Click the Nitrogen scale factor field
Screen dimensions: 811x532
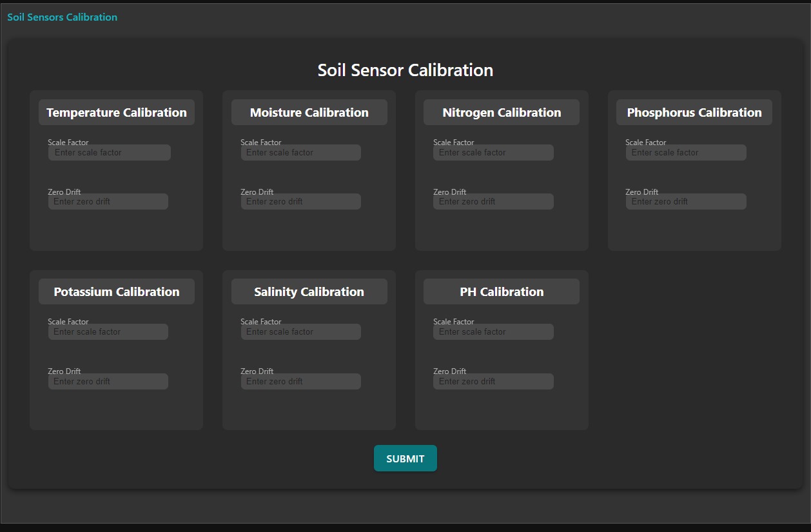[x=493, y=152]
